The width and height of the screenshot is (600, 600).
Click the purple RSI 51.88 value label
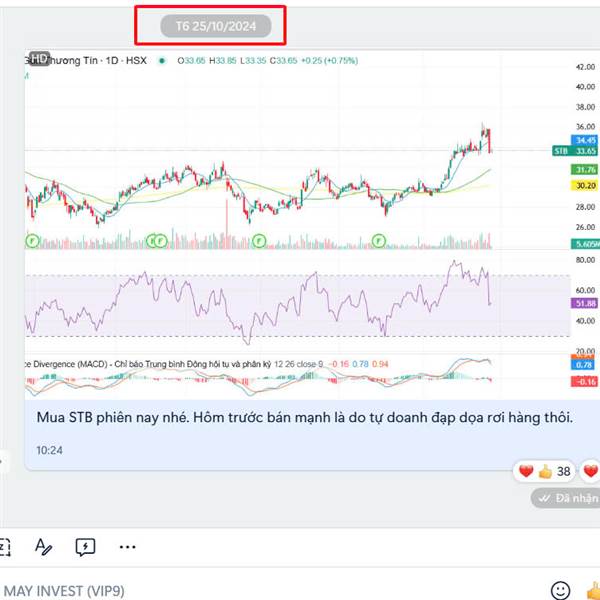(x=584, y=303)
